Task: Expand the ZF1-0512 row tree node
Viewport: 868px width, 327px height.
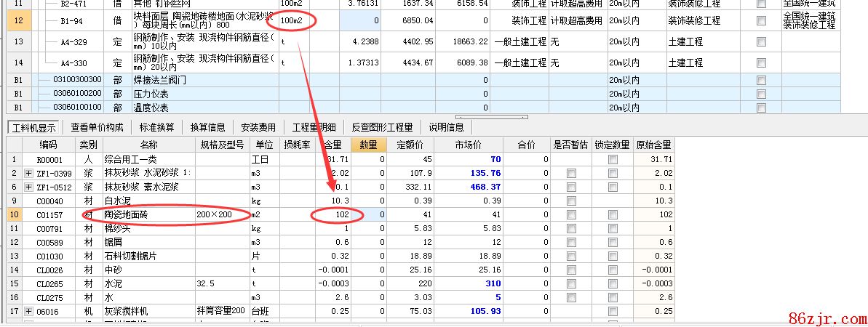Action: pos(29,187)
